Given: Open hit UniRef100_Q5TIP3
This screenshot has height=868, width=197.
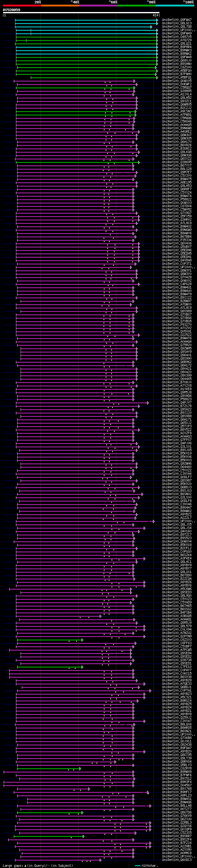Looking at the screenshot, I should (177, 426).
